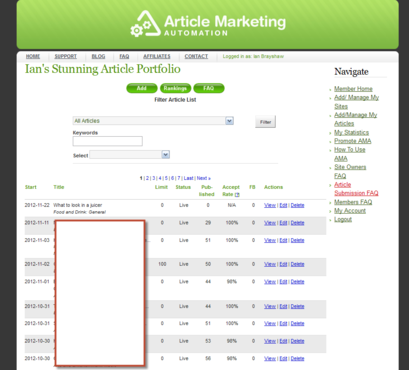The width and height of the screenshot is (409, 370).
Task: Delete the 2012-11-22 juicer article
Action: (x=297, y=205)
